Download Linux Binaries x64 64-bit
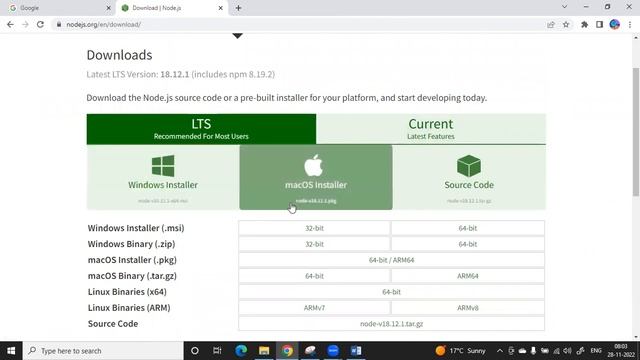Screen dimensions: 640x360 pos(391,292)
